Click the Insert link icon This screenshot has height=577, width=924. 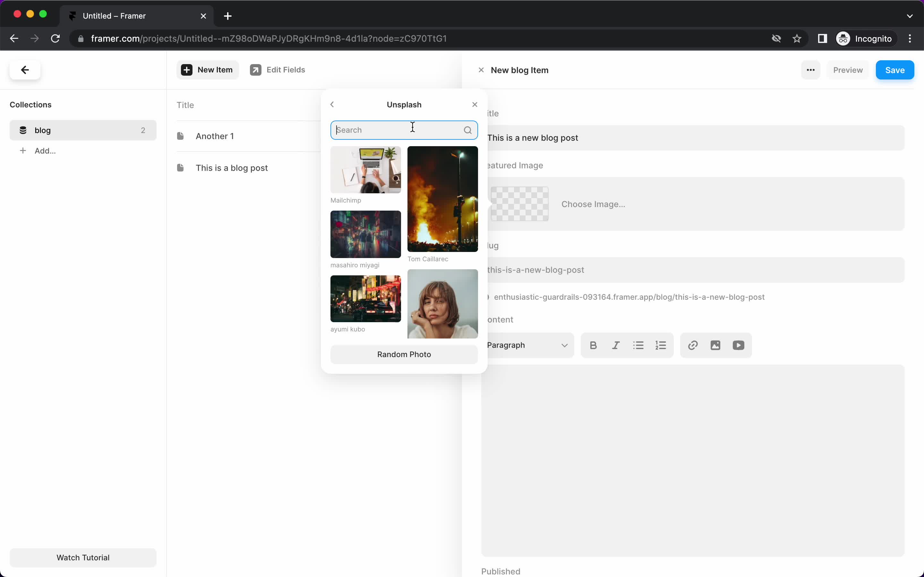pyautogui.click(x=692, y=345)
